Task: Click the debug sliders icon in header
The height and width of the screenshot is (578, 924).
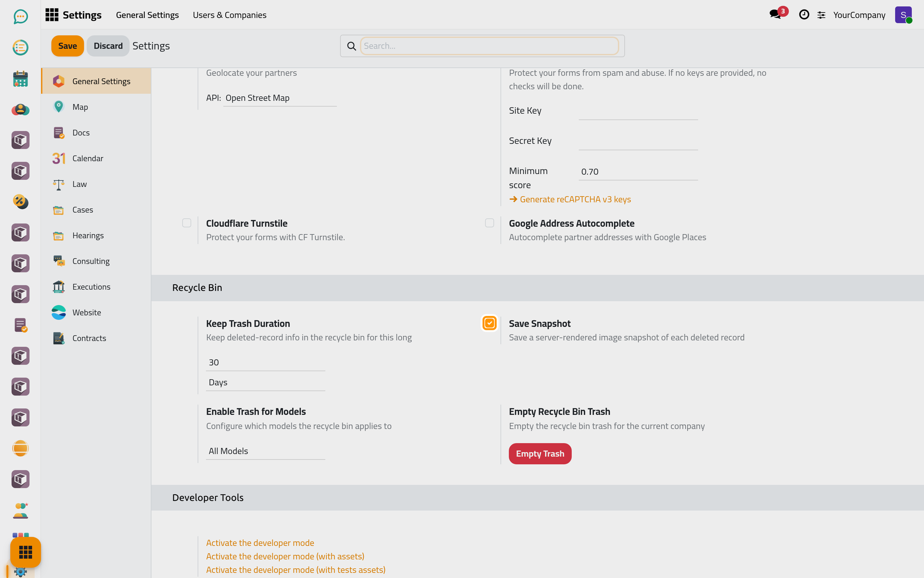Action: (821, 15)
